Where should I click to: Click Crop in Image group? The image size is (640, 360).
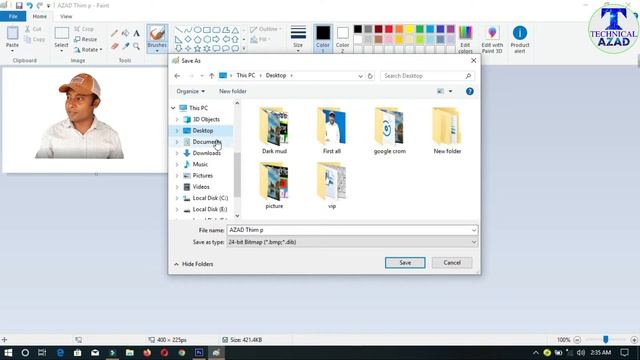(x=84, y=29)
